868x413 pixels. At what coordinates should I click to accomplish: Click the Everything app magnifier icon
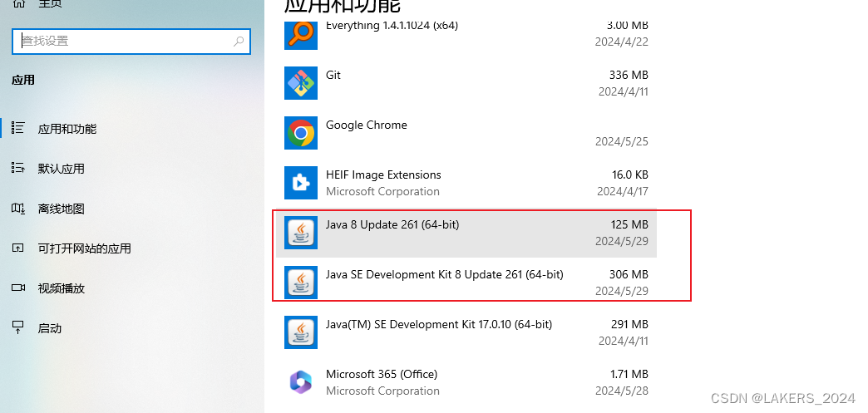click(x=301, y=34)
